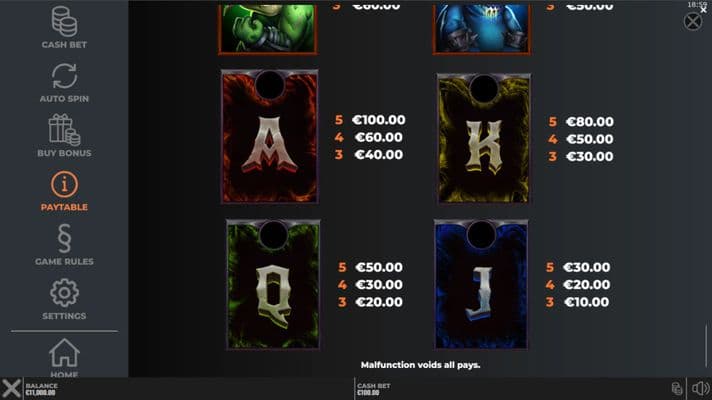Screen dimensions: 712x400
Task: Click coins icon in bottom bar
Action: pyautogui.click(x=677, y=389)
